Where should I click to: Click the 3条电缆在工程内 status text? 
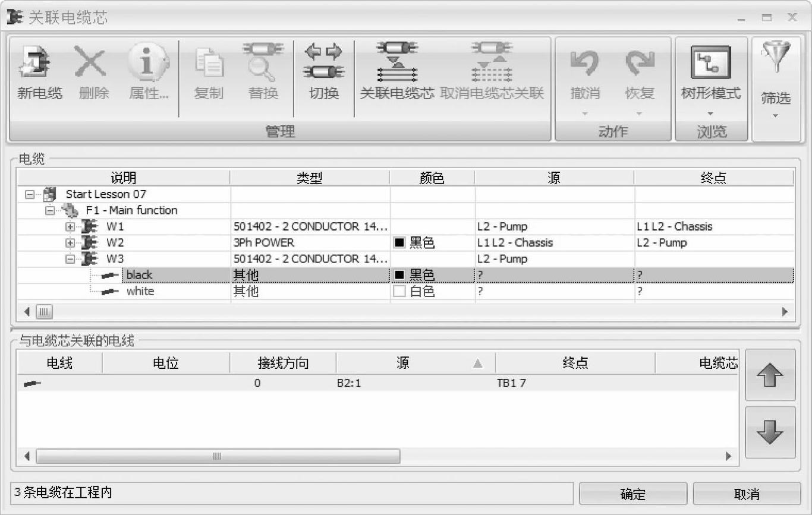(x=63, y=492)
